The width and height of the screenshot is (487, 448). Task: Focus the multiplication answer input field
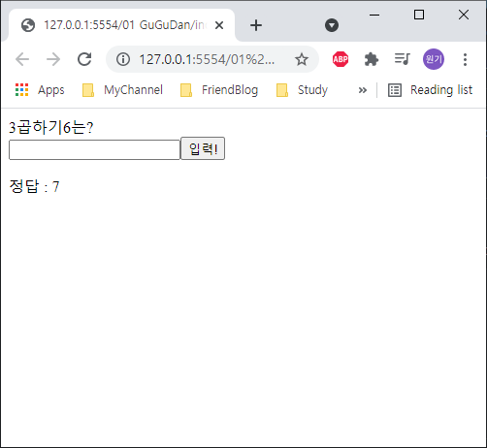(94, 149)
